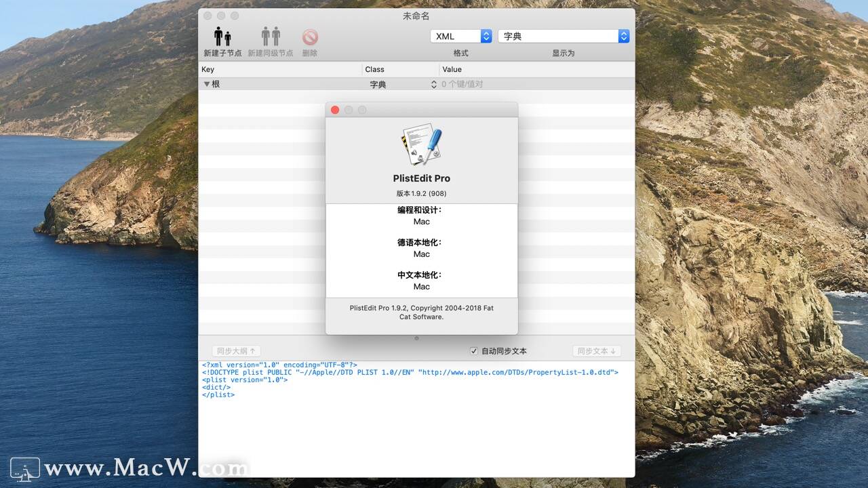The image size is (868, 488).
Task: Click the '</plist>' line in XML editor
Action: pyautogui.click(x=218, y=395)
